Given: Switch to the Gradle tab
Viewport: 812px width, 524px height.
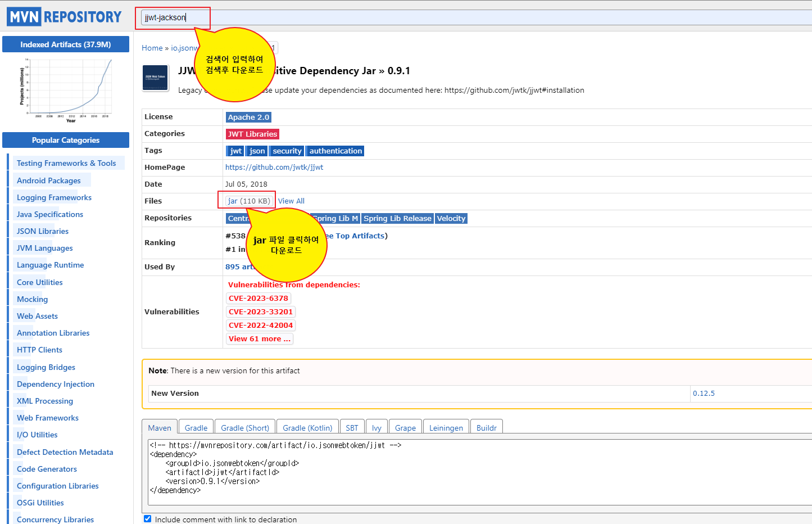Looking at the screenshot, I should pyautogui.click(x=196, y=428).
